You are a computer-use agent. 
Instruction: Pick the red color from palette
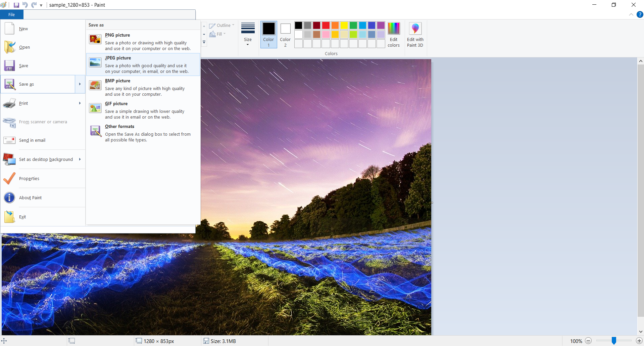pos(326,26)
